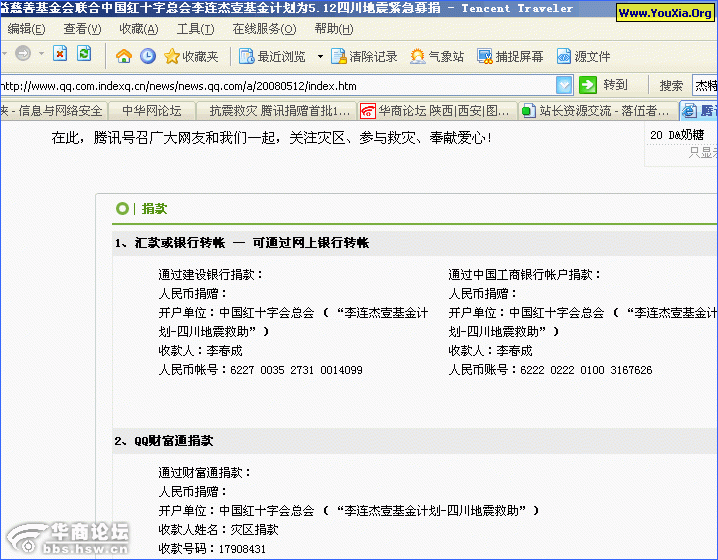This screenshot has width=718, height=560.
Task: Switch to 华商论坛 陕西 tab
Action: click(x=436, y=110)
